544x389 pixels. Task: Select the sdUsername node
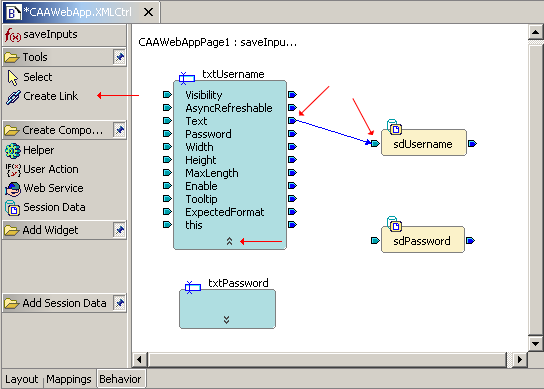(x=424, y=143)
